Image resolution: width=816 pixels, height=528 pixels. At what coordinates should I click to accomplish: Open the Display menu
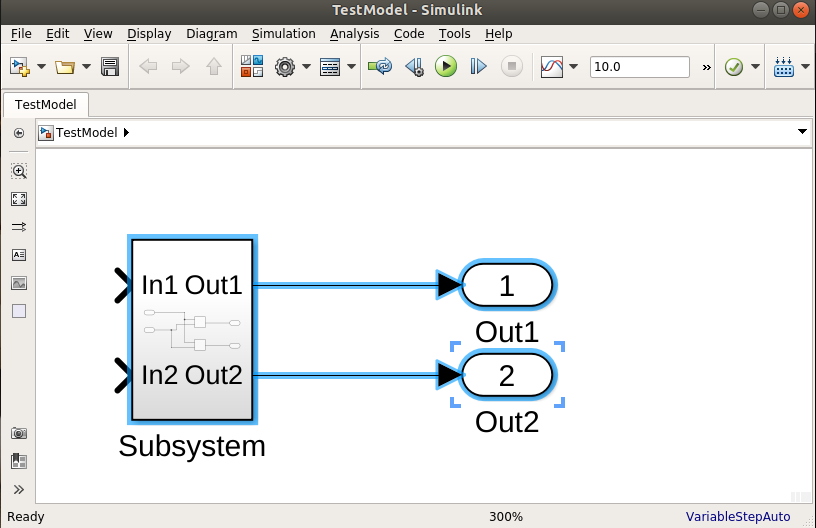149,34
